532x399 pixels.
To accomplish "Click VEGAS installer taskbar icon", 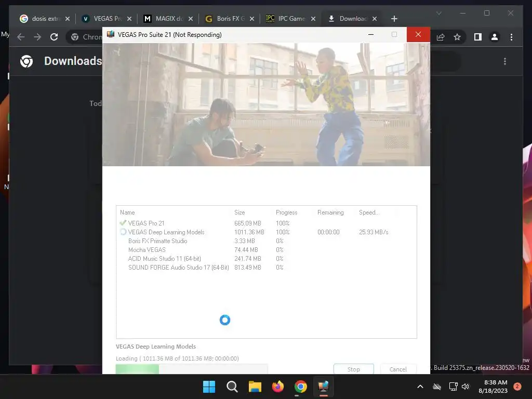I will (x=323, y=387).
